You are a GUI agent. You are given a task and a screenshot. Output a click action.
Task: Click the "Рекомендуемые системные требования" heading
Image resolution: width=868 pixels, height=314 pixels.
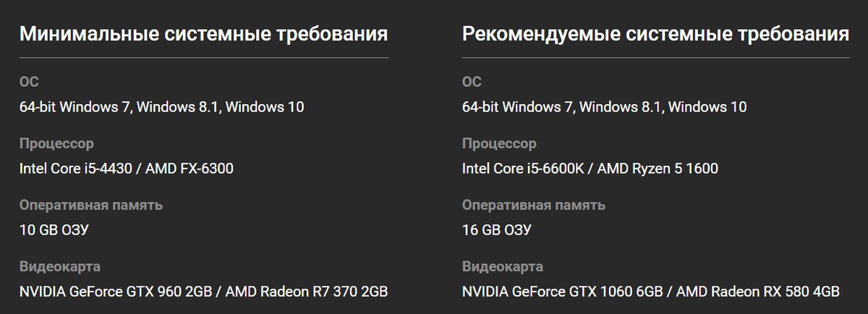coord(655,34)
